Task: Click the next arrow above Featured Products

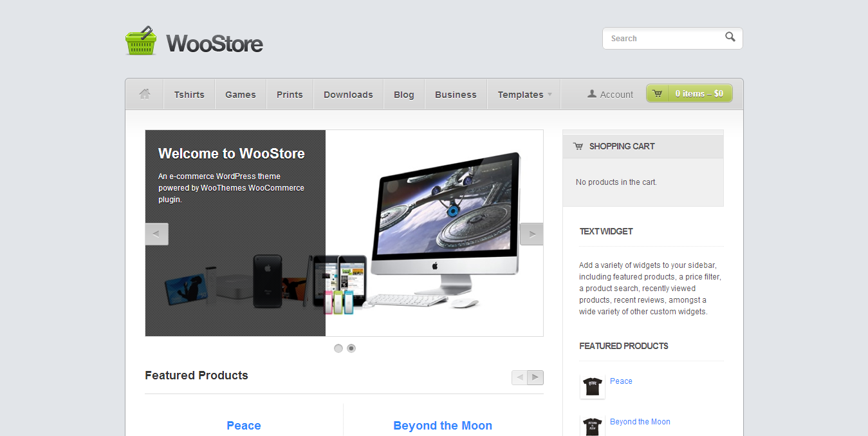Action: point(535,377)
